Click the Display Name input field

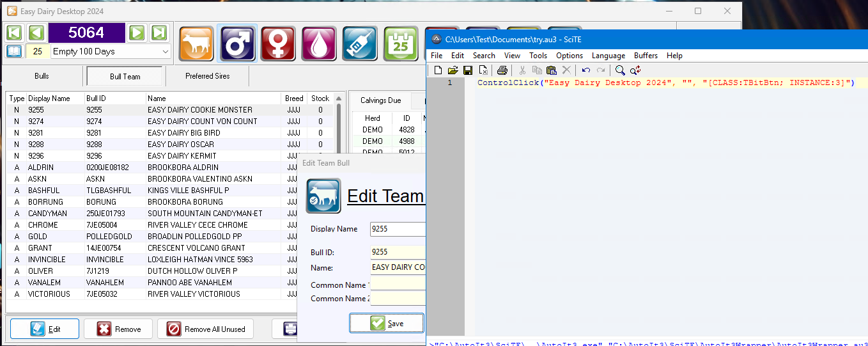point(398,229)
